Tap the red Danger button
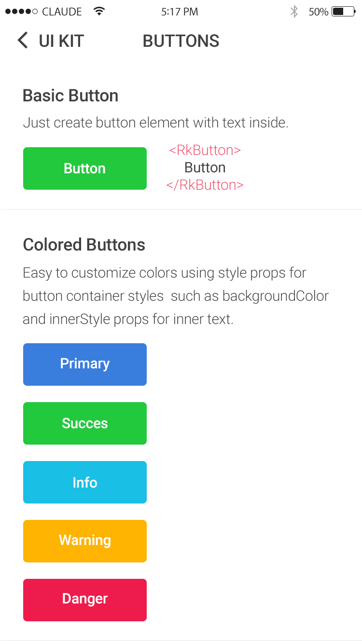The width and height of the screenshot is (362, 644). (85, 600)
